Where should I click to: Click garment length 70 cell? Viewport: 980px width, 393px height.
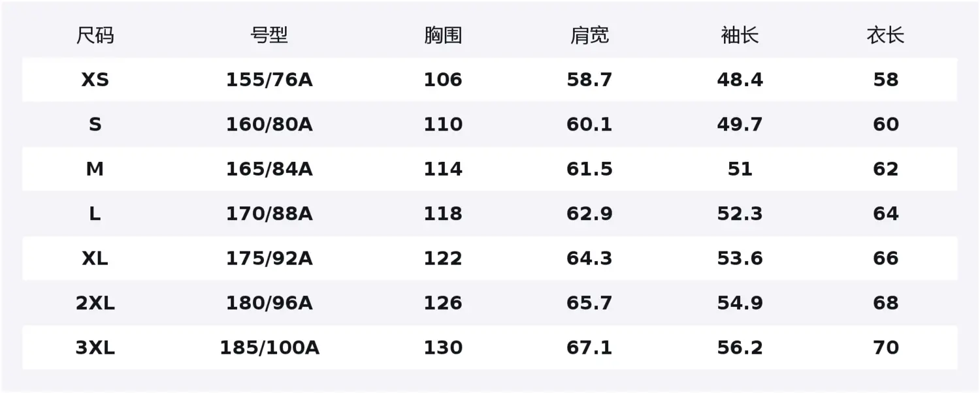click(886, 348)
